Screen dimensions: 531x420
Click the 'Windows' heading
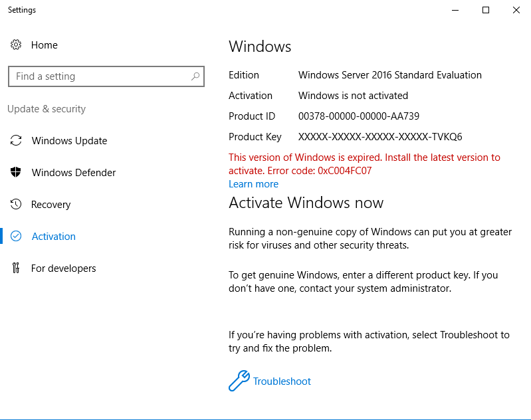coord(260,47)
